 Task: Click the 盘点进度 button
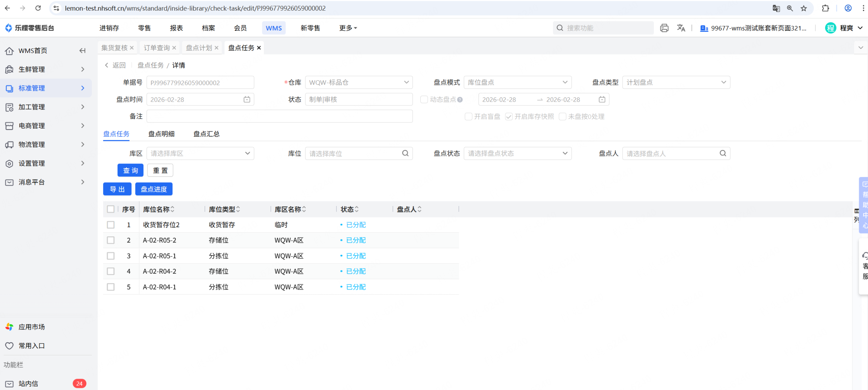click(154, 189)
